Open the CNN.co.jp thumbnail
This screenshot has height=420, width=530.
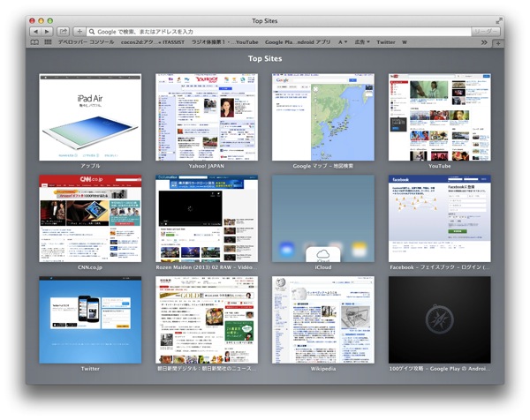(90, 219)
